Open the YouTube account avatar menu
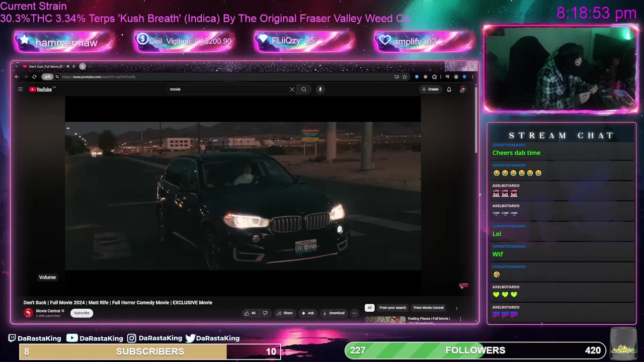 pos(463,89)
